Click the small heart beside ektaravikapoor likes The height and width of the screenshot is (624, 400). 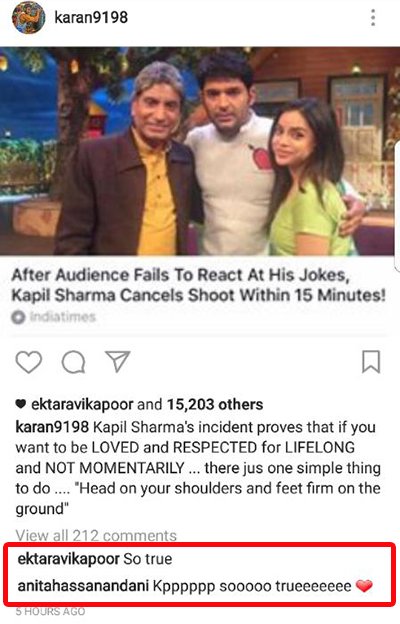[21, 404]
